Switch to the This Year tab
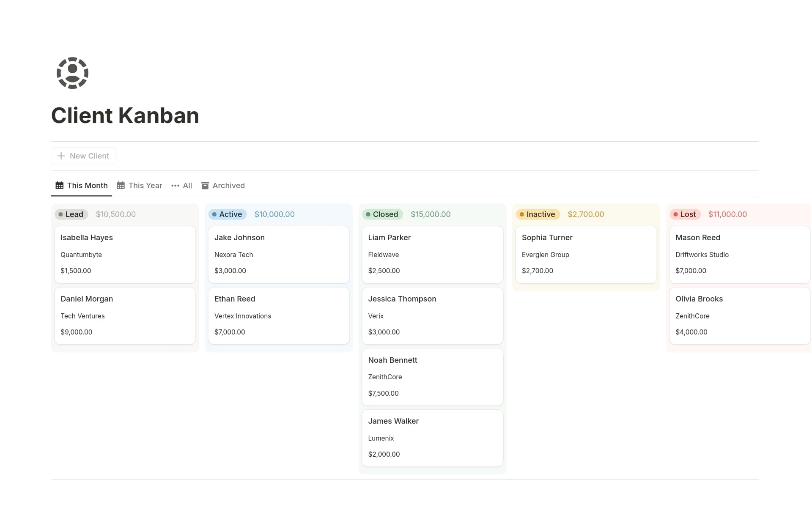Screen dimensions: 812x507 (145, 185)
